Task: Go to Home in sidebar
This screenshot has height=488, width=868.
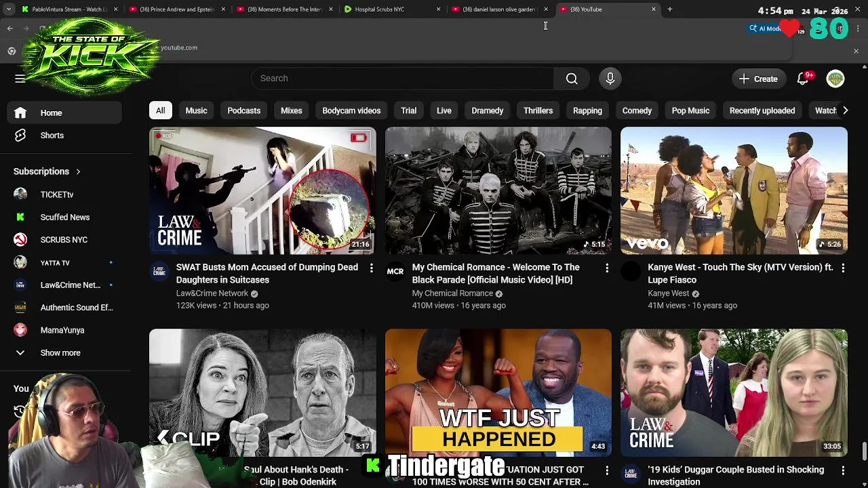Action: [x=64, y=113]
